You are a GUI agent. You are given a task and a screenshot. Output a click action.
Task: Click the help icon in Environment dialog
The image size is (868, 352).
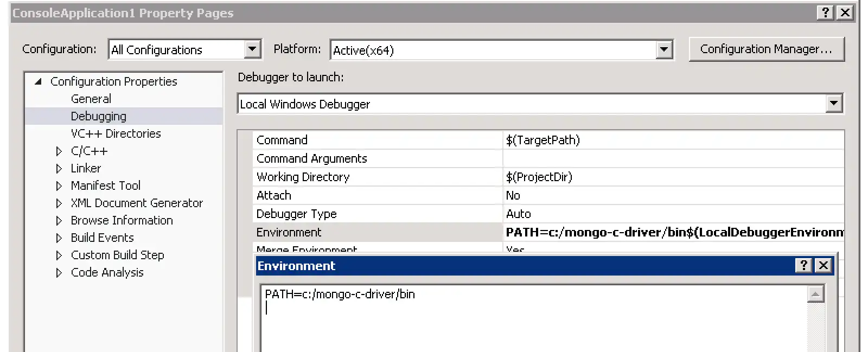click(x=803, y=265)
